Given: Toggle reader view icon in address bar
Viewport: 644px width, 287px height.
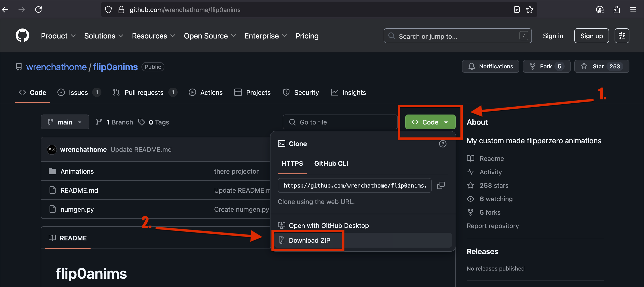Looking at the screenshot, I should click(x=516, y=10).
